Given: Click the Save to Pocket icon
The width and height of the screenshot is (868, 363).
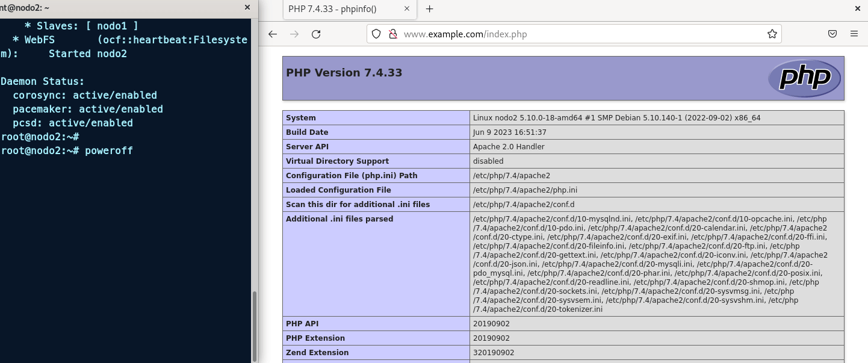Looking at the screenshot, I should (832, 34).
